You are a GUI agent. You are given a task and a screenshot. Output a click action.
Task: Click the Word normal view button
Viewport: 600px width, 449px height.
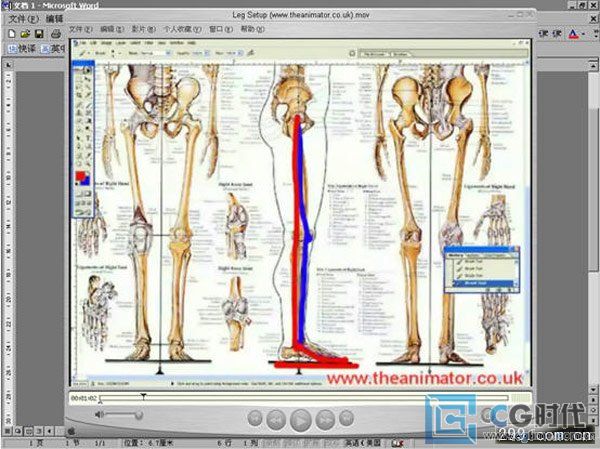pyautogui.click(x=8, y=431)
